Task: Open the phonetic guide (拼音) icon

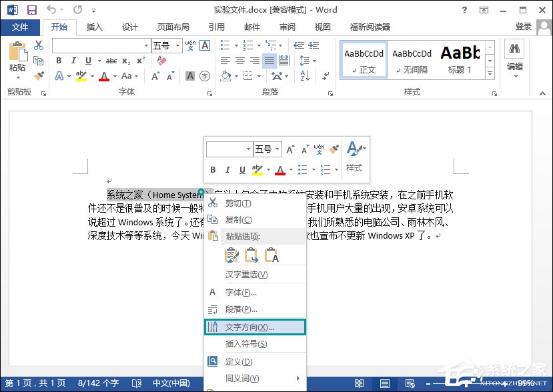Action: tap(189, 45)
